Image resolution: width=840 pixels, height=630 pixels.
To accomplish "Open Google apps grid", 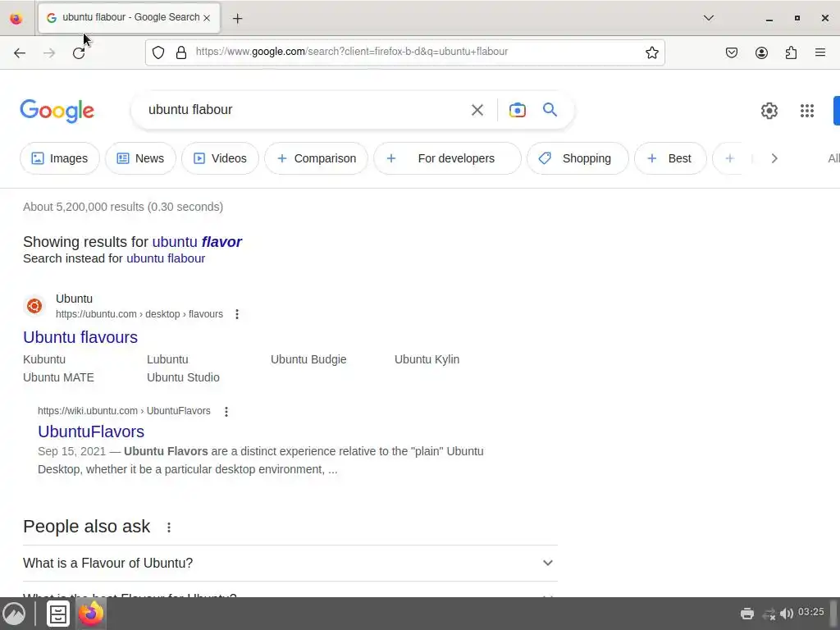I will pyautogui.click(x=807, y=111).
